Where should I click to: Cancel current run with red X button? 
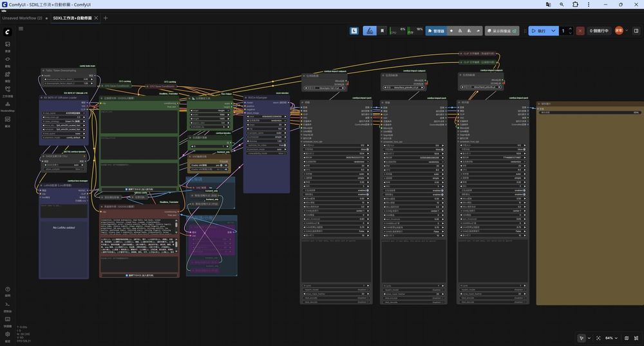(x=580, y=31)
